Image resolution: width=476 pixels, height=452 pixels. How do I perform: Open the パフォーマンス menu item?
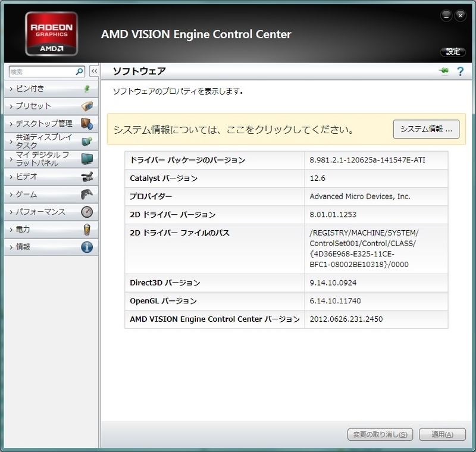(x=51, y=212)
